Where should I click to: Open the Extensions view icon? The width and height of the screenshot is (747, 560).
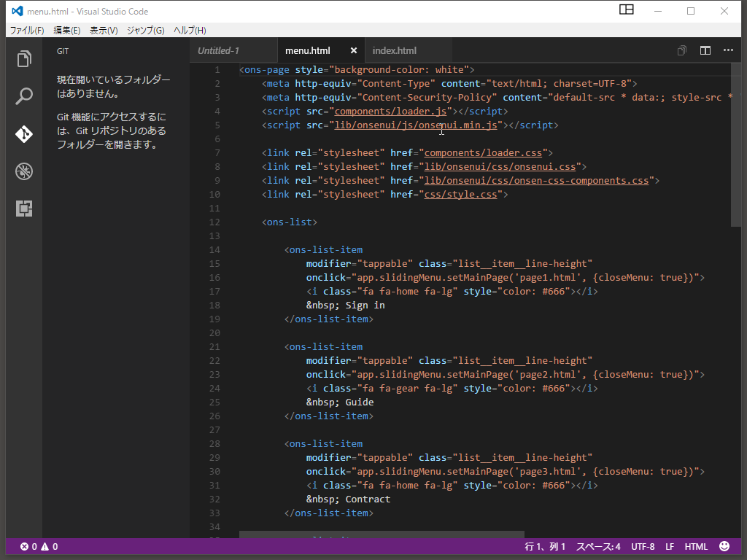(24, 209)
